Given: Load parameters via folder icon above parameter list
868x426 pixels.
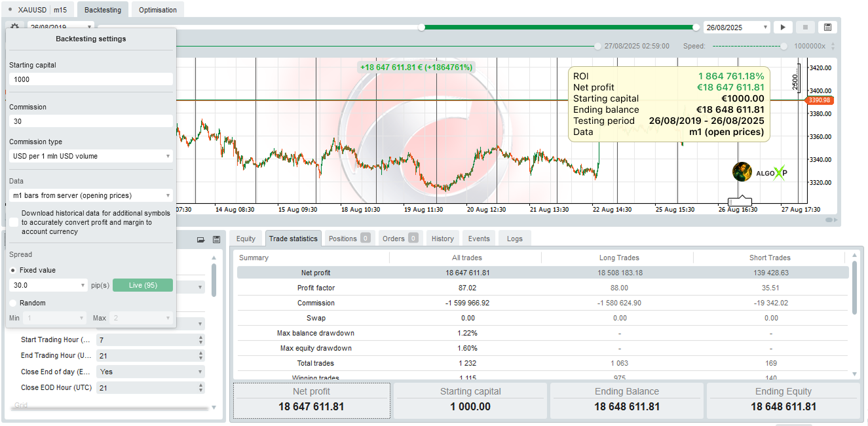Looking at the screenshot, I should point(201,240).
